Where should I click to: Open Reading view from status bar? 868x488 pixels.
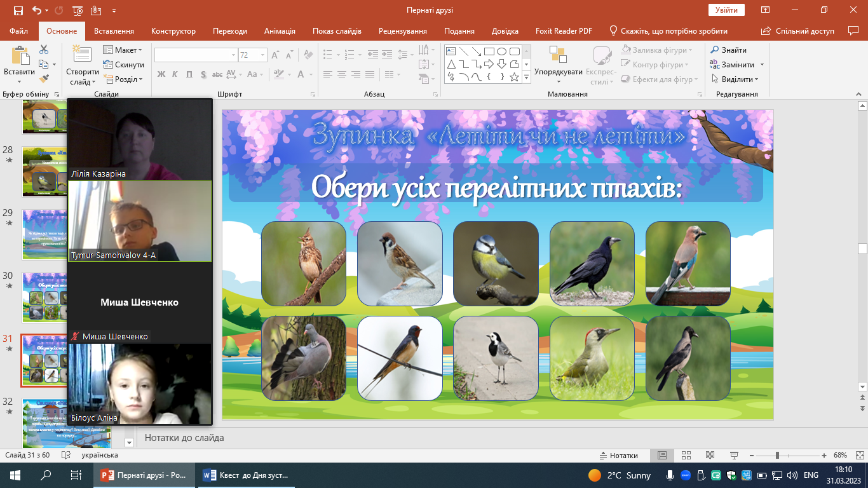710,456
